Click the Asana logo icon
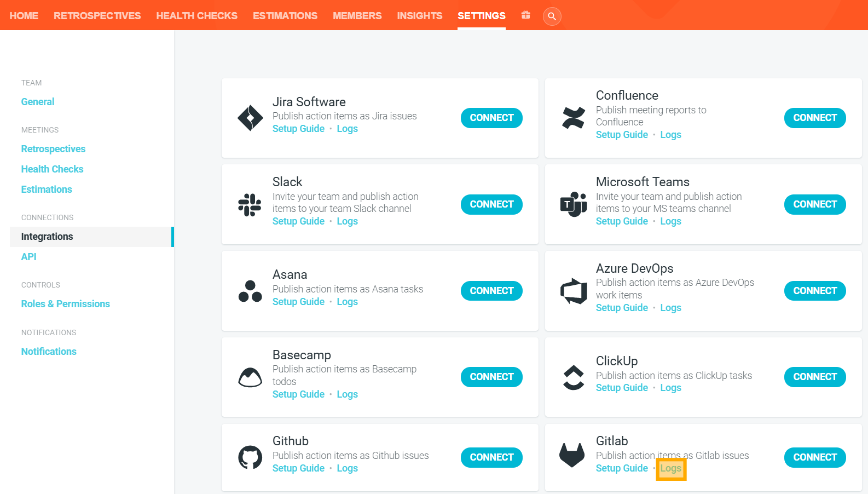Viewport: 868px width, 494px height. [x=250, y=291]
